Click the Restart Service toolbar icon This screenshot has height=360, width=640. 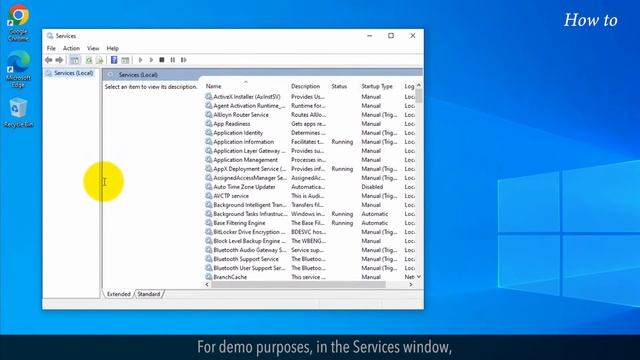[184, 60]
